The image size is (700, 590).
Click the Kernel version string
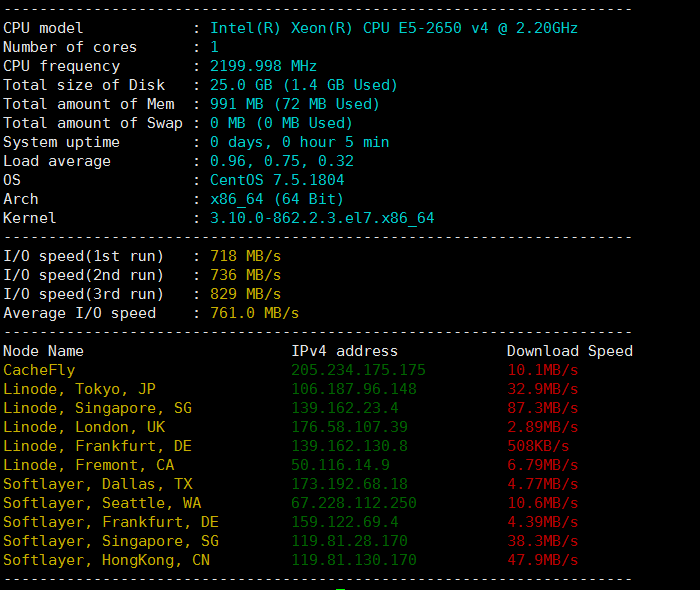321,218
